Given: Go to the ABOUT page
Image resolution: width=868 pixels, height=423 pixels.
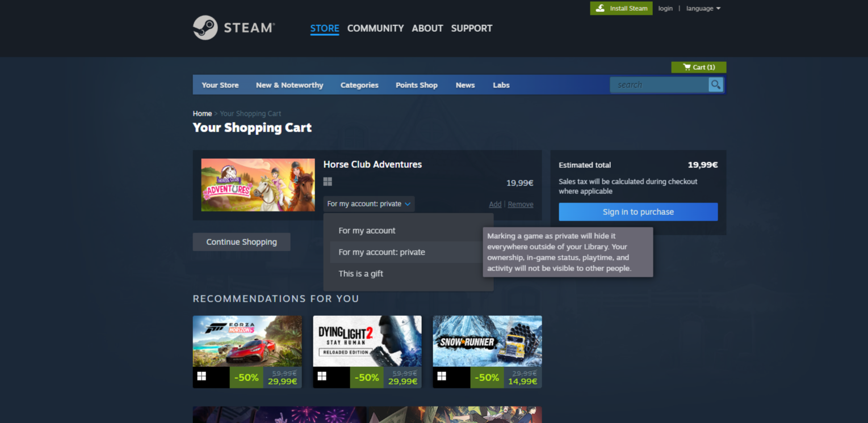Looking at the screenshot, I should (x=427, y=28).
